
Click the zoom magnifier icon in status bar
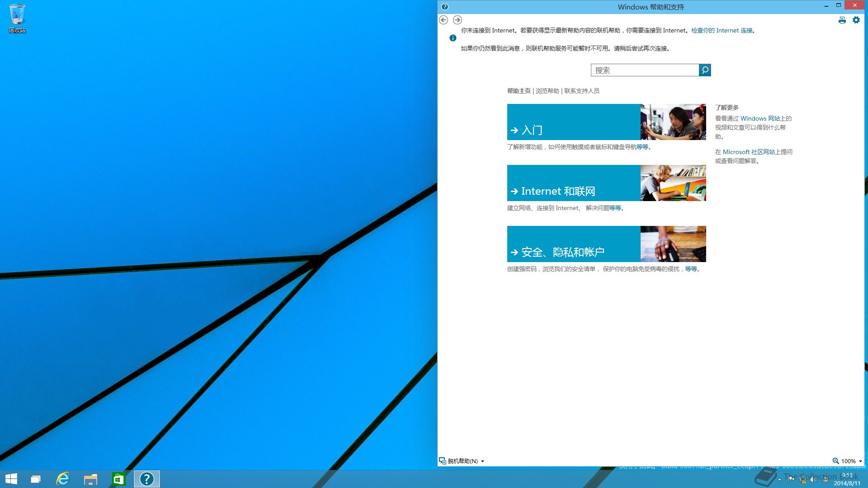click(x=835, y=461)
